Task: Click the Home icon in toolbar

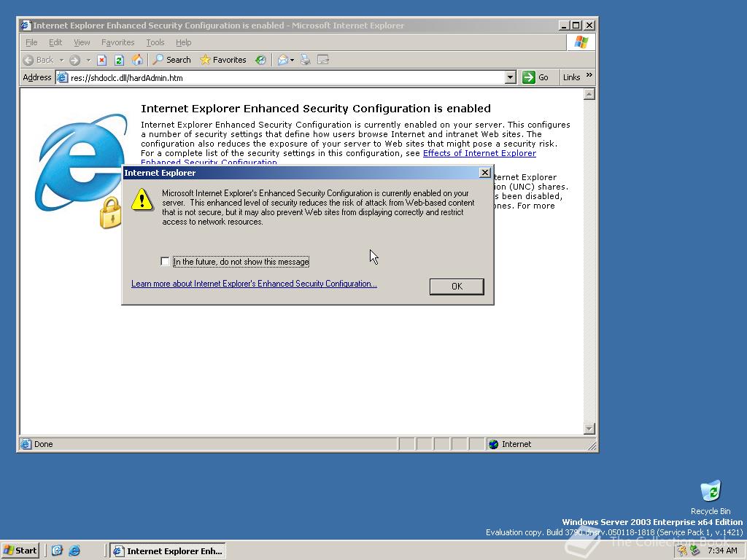Action: (x=137, y=60)
